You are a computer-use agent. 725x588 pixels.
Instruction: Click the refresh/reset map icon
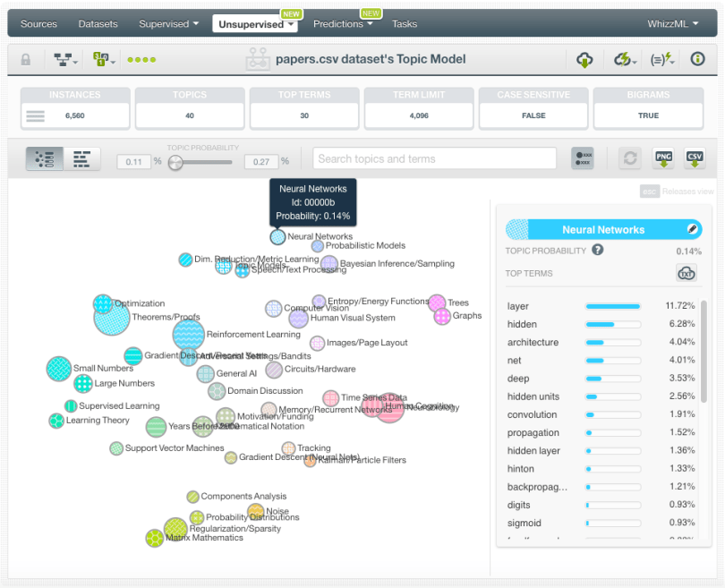(x=631, y=158)
